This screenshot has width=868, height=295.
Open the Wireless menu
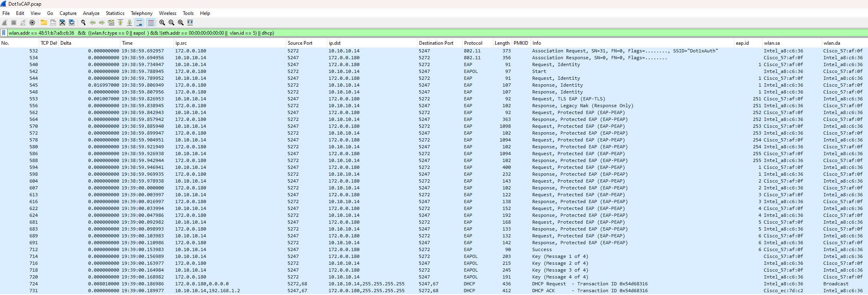click(x=167, y=13)
